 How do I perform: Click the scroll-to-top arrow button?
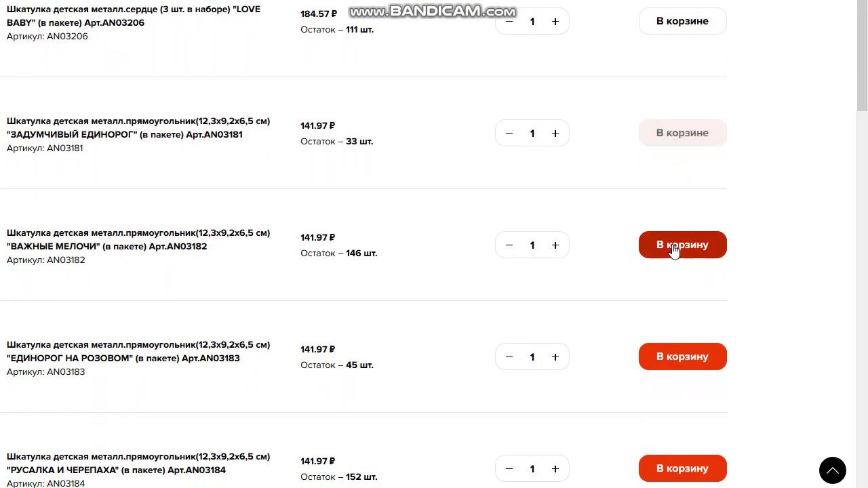832,470
